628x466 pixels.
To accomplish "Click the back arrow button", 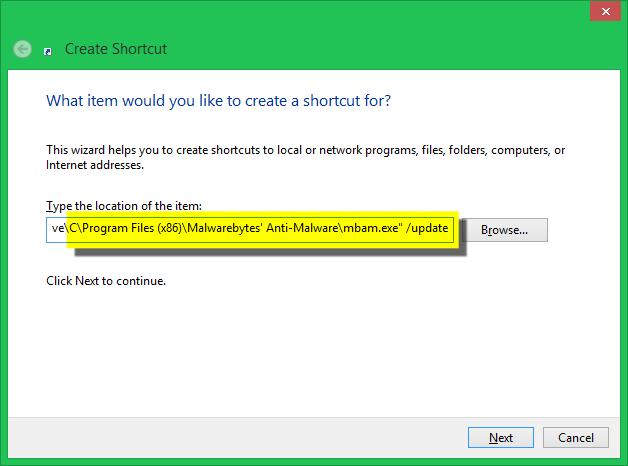I will click(x=22, y=49).
